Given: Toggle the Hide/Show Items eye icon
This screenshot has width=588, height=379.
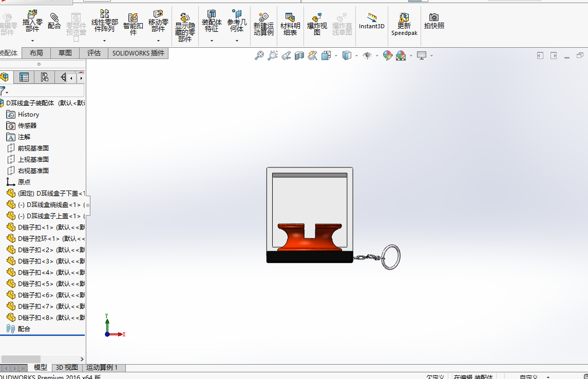Looking at the screenshot, I should click(x=367, y=56).
